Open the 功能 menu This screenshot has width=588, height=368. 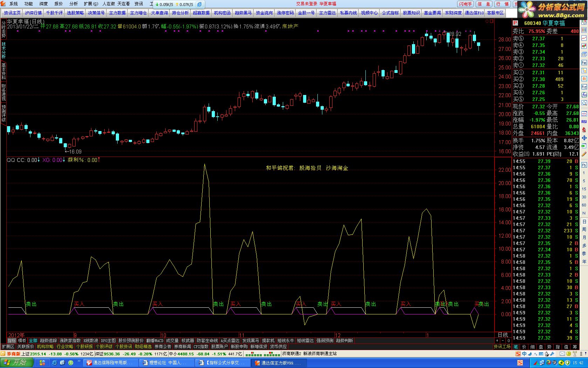29,4
